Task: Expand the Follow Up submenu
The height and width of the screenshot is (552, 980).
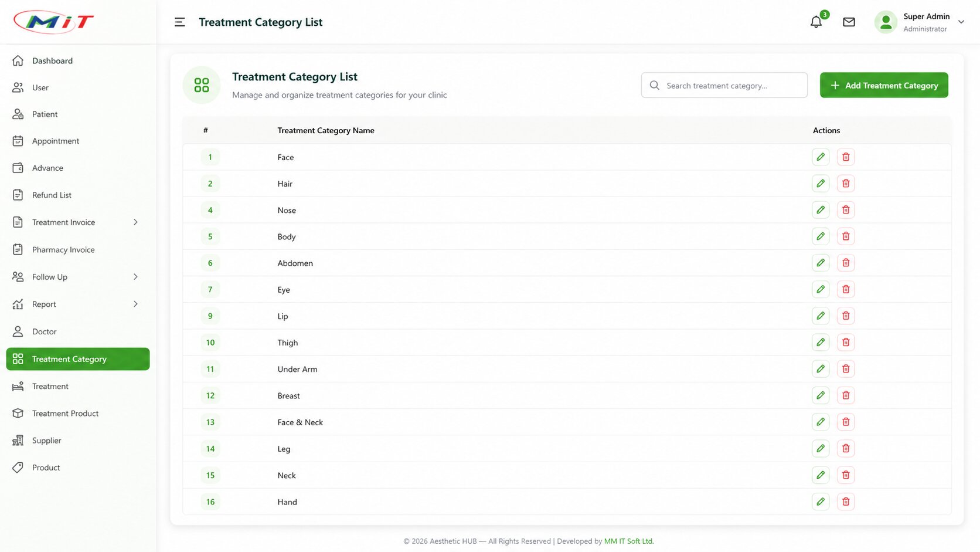Action: (x=135, y=277)
